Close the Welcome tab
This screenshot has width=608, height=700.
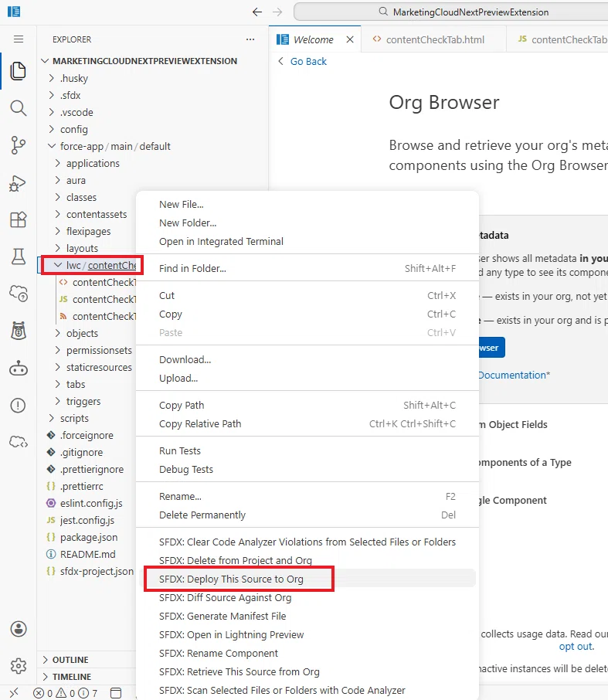pos(350,39)
